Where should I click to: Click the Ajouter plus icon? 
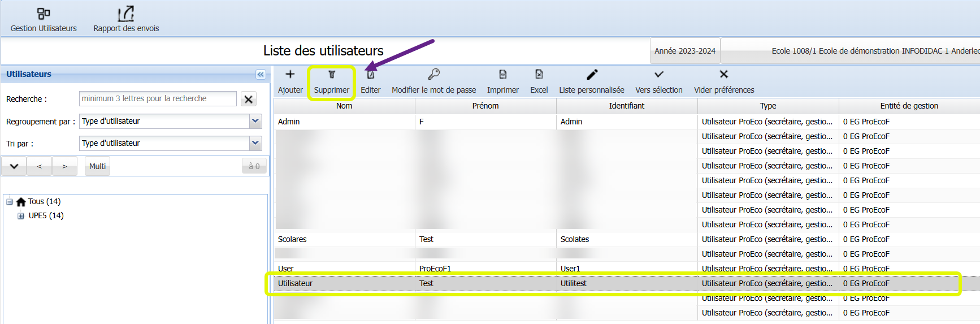click(290, 75)
